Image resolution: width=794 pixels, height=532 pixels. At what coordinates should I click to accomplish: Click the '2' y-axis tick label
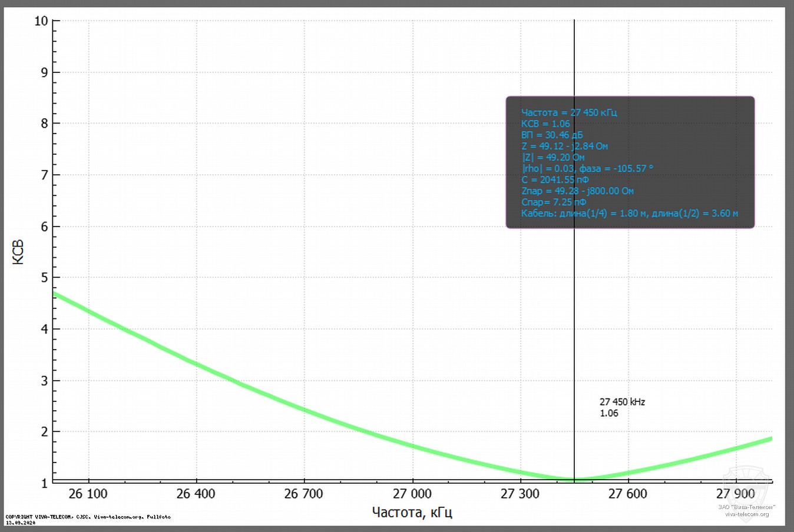[44, 431]
